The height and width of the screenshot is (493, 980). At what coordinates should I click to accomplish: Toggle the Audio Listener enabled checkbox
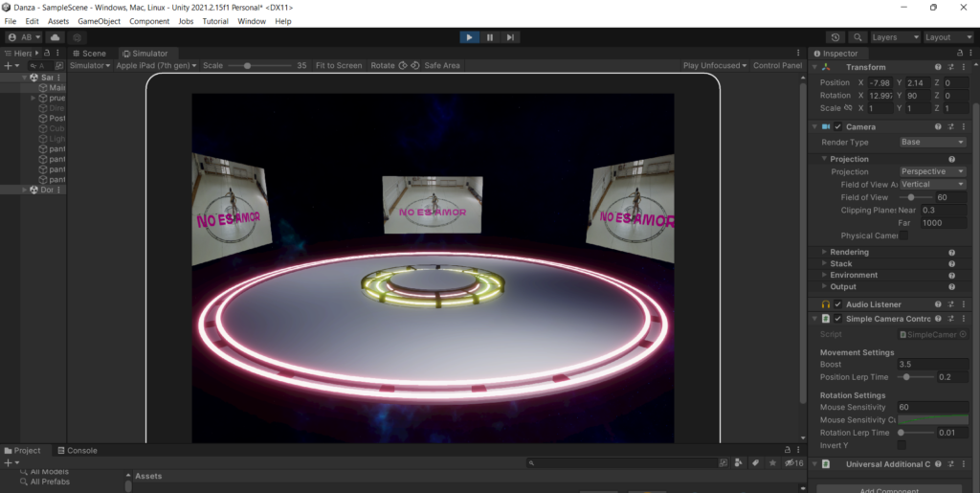point(838,304)
